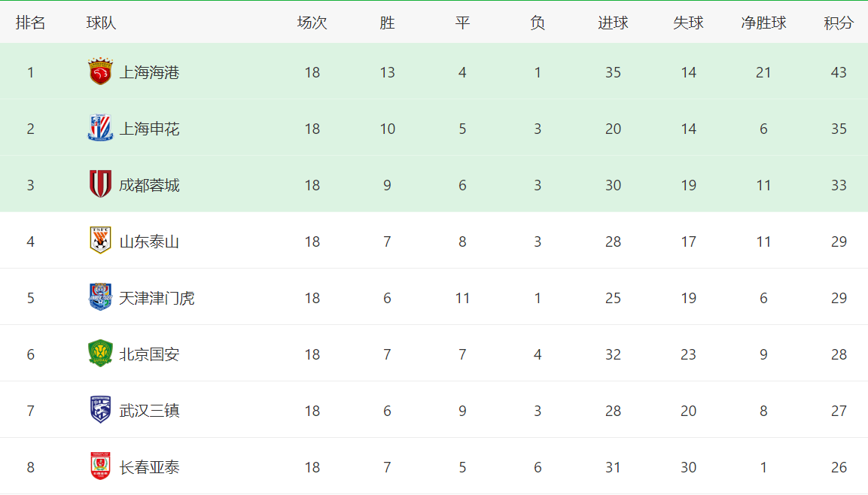
Task: Select the 天津津门虎 team name
Action: (x=157, y=298)
